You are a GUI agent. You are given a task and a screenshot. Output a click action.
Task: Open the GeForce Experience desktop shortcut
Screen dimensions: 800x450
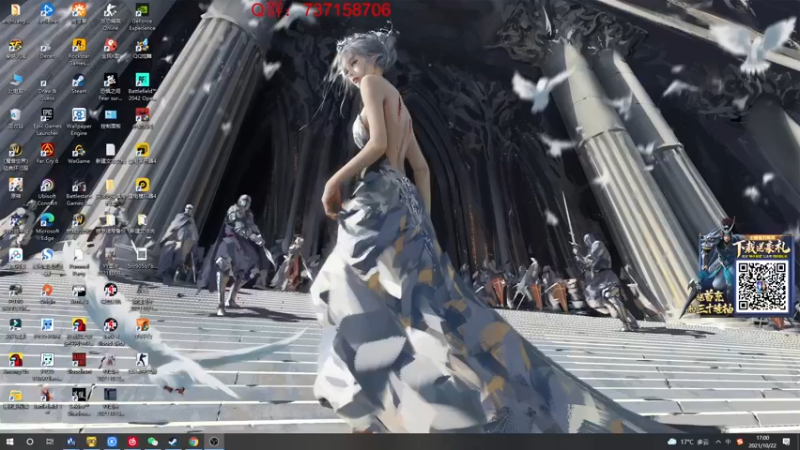[142, 16]
